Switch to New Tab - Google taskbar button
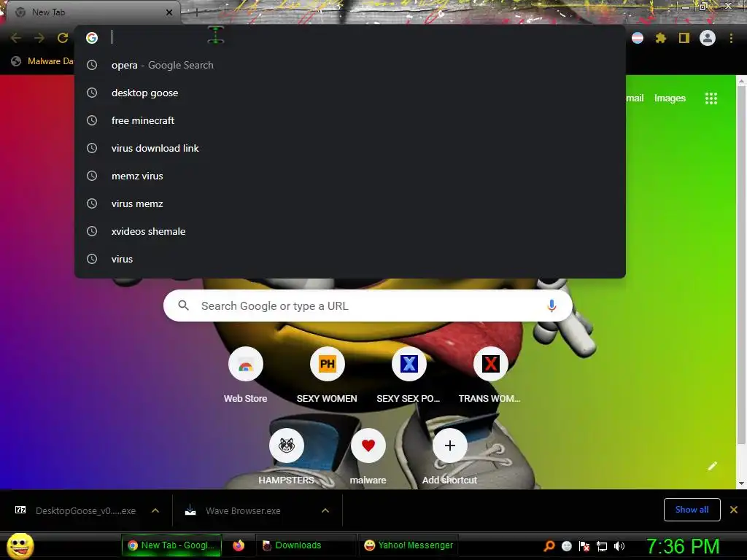The image size is (747, 560). pyautogui.click(x=171, y=545)
